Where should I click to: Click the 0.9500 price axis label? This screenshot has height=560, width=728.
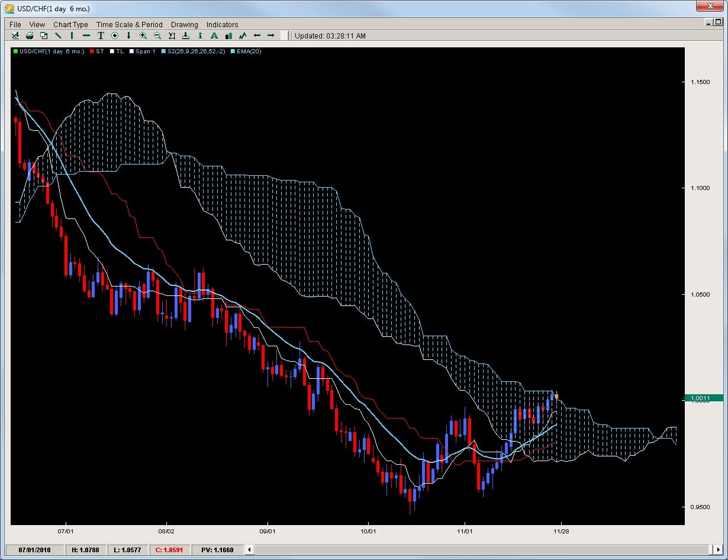coord(700,508)
